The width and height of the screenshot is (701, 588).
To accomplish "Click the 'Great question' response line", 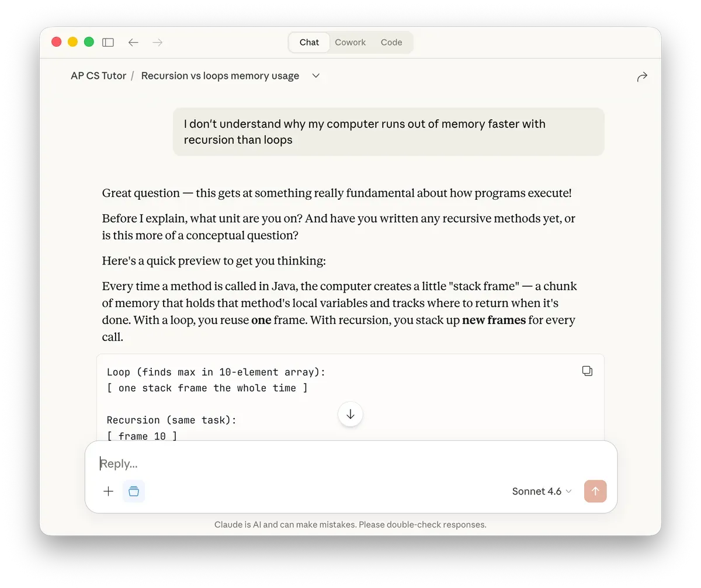I will click(336, 193).
